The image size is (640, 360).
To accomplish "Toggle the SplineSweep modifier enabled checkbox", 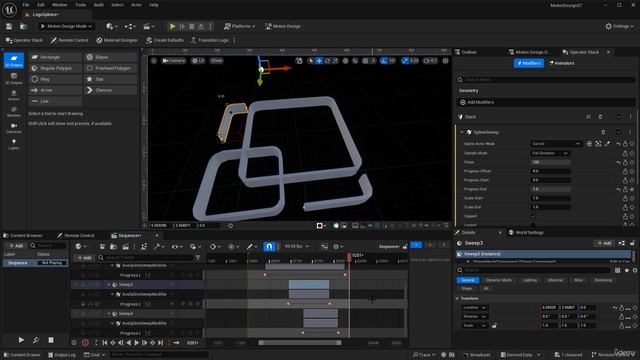I will (x=619, y=132).
